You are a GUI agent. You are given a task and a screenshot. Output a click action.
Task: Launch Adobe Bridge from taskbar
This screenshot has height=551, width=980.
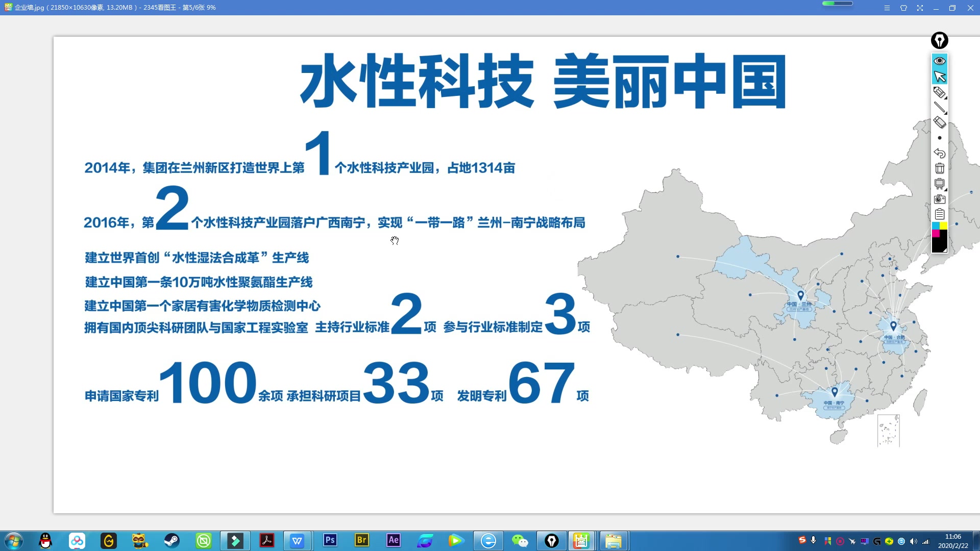click(x=362, y=540)
